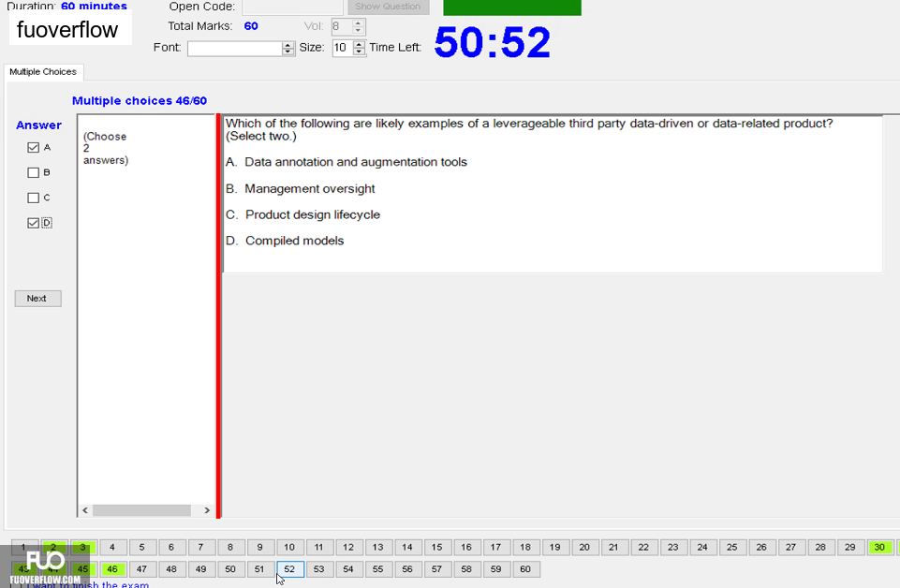The width and height of the screenshot is (900, 588).
Task: Go to question 22
Action: 643,547
